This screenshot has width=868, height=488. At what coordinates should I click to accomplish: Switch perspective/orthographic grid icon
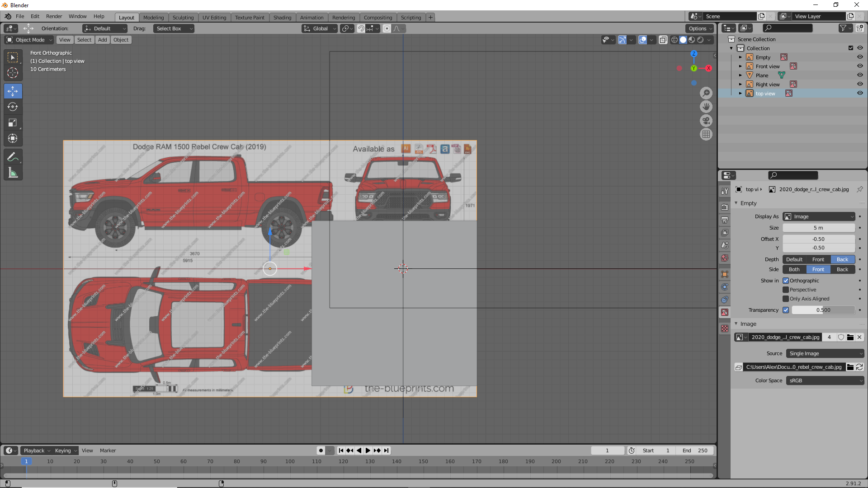tap(706, 134)
